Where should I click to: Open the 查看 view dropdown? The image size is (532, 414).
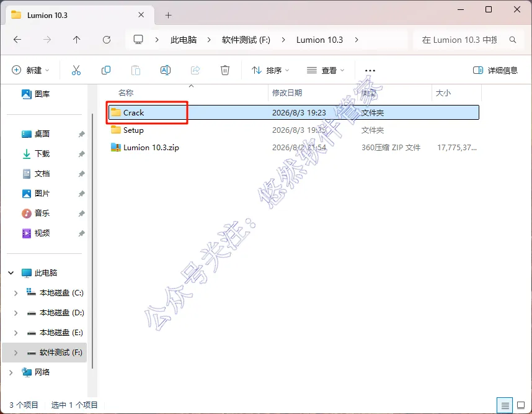tap(326, 70)
